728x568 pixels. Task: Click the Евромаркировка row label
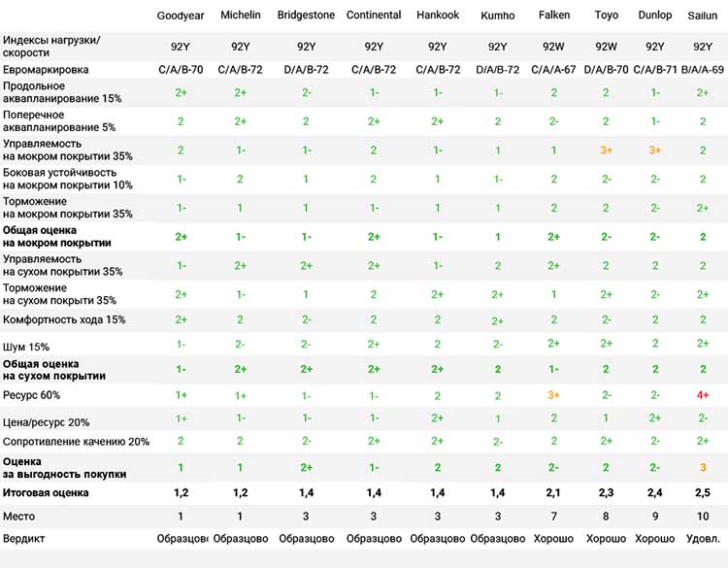pos(46,70)
